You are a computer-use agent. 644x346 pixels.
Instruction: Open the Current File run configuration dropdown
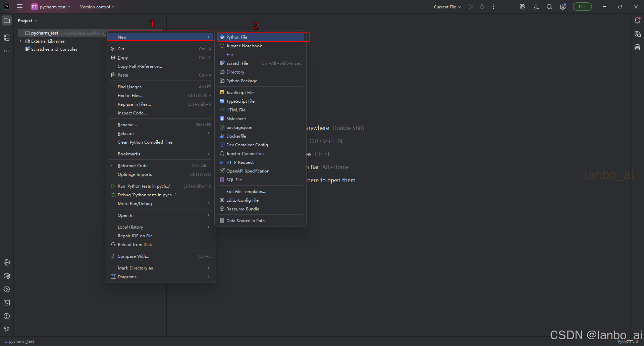447,6
